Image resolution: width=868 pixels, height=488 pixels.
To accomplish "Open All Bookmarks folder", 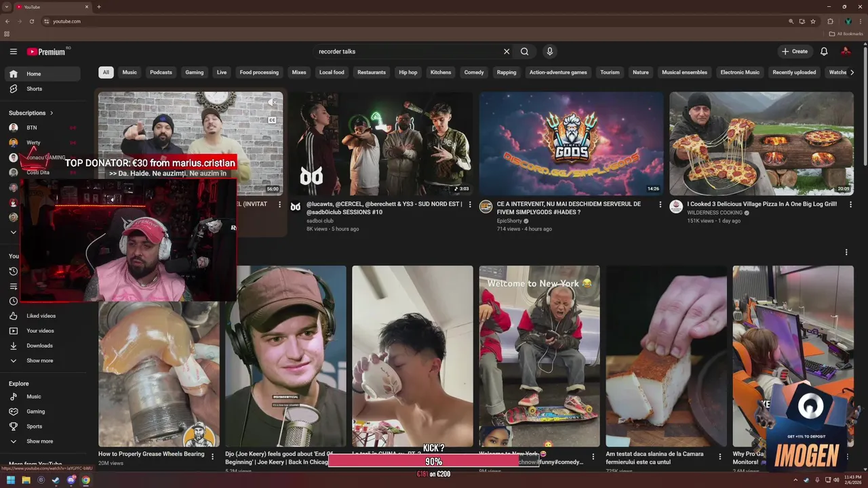I will 846,34.
